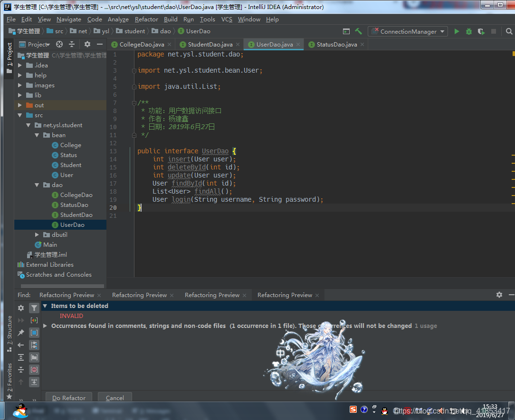
Task: Debug with the green bug icon
Action: pos(469,31)
